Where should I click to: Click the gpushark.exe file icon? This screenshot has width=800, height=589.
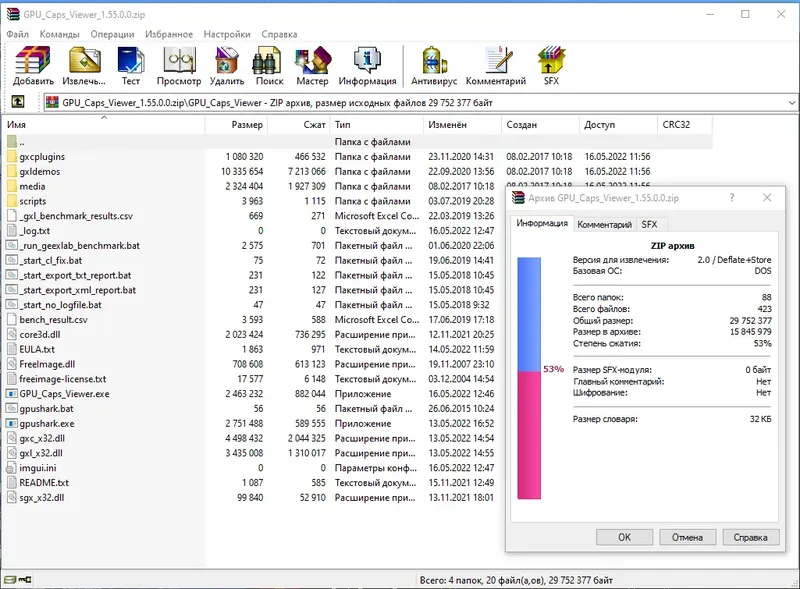pyautogui.click(x=12, y=423)
